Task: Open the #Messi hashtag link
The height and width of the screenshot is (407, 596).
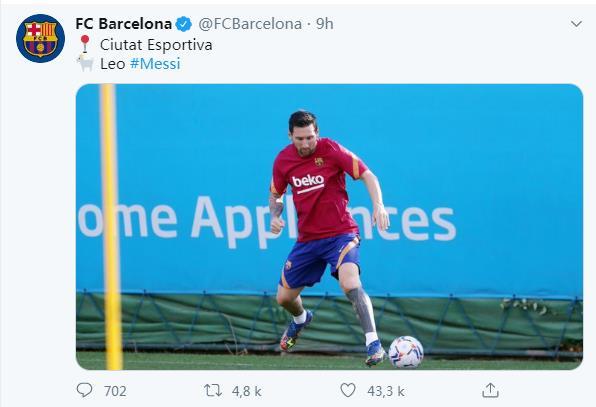Action: pyautogui.click(x=155, y=63)
